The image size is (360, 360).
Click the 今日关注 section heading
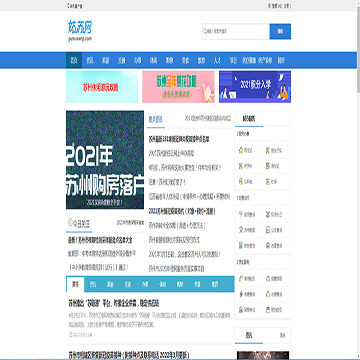(82, 223)
